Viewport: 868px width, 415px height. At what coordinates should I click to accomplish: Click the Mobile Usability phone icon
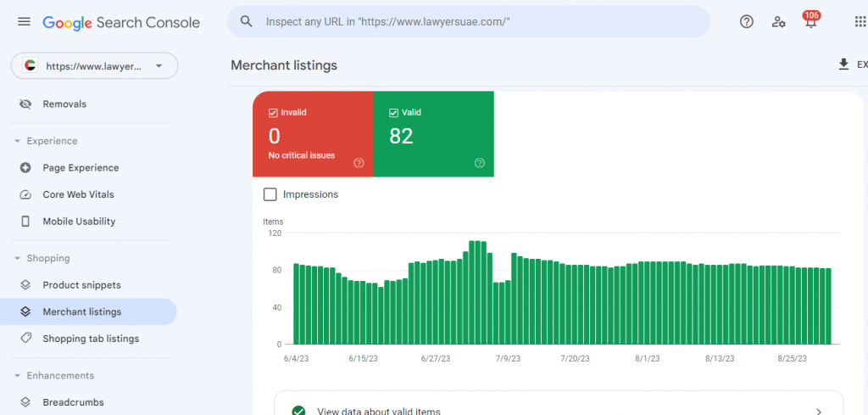pos(25,222)
